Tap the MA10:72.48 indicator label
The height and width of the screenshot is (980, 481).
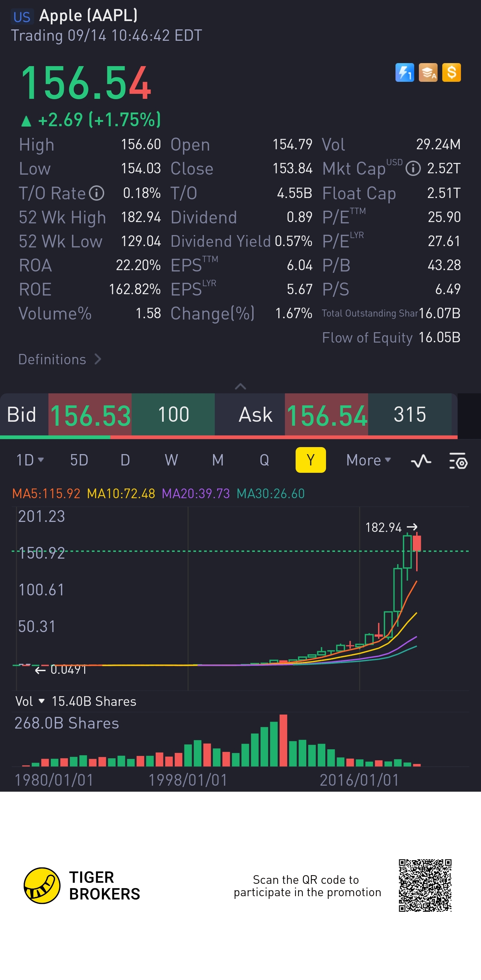click(x=121, y=494)
